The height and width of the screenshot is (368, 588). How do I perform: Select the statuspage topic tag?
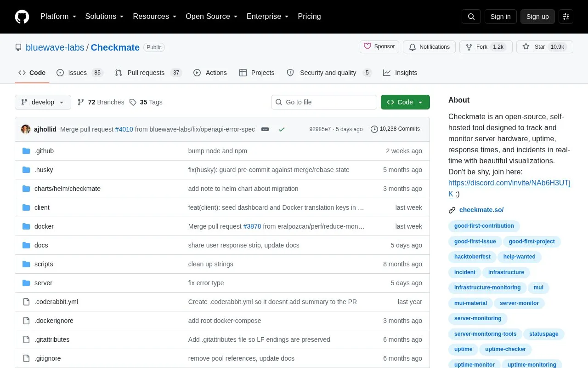pos(544,334)
